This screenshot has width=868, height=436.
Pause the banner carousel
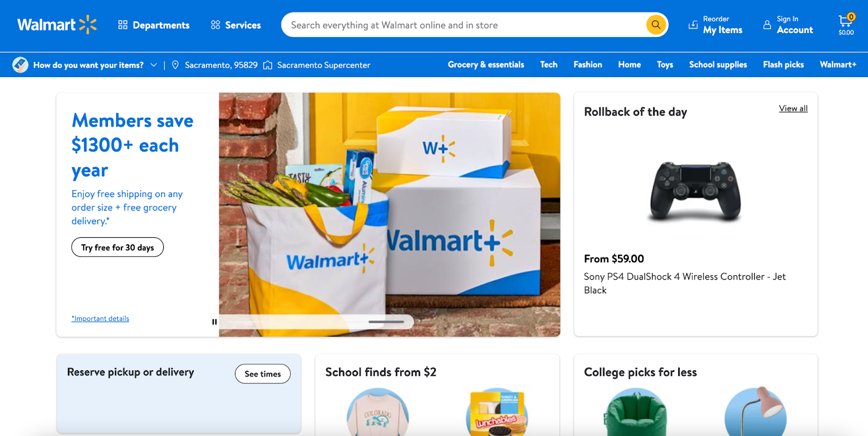coord(214,322)
